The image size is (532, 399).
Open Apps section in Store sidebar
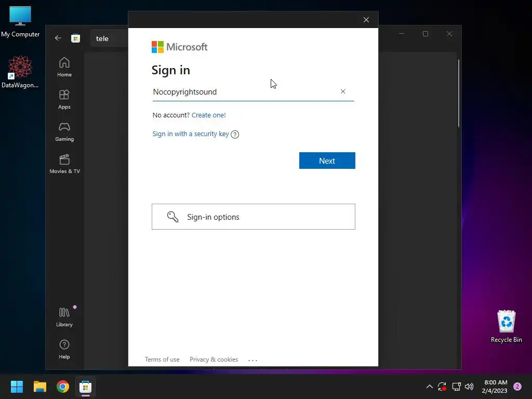pyautogui.click(x=64, y=99)
